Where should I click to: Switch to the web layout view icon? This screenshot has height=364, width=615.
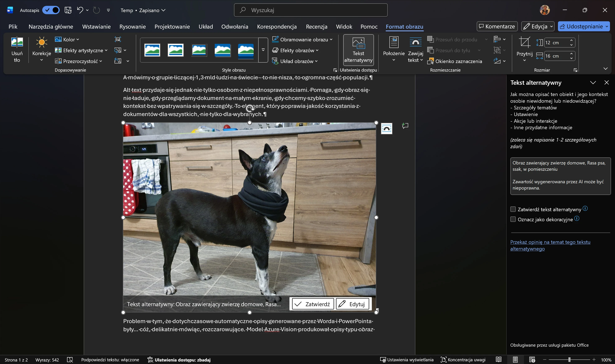point(532,360)
